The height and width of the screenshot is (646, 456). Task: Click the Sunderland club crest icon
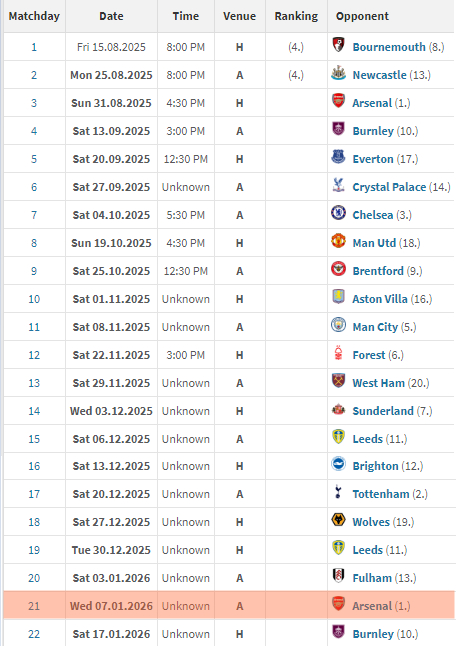pos(338,409)
